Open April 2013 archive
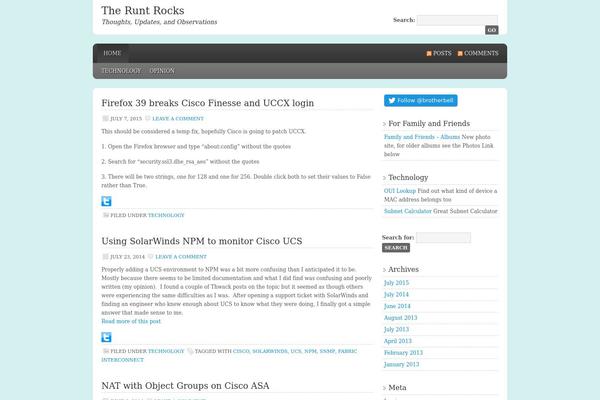 point(398,341)
